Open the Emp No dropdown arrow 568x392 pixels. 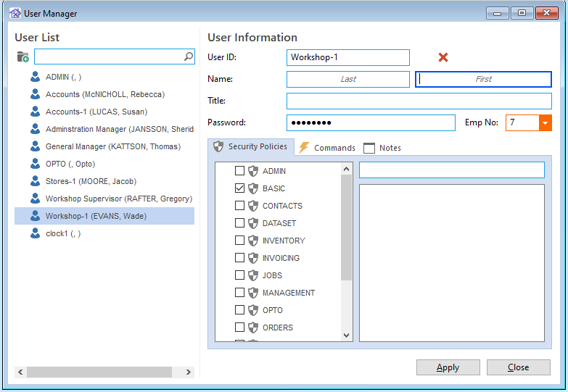click(x=546, y=122)
